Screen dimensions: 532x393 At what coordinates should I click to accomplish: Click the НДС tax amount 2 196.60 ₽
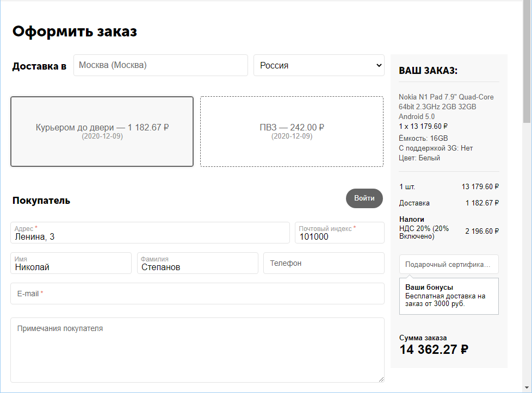coord(482,231)
